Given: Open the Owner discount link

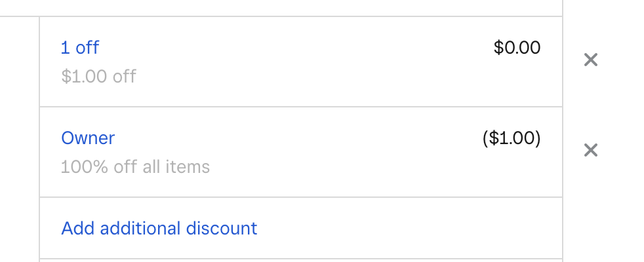Looking at the screenshot, I should point(88,138).
